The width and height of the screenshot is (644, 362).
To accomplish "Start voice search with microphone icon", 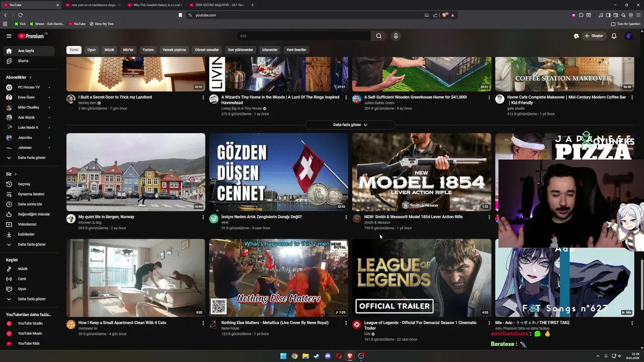I will (396, 36).
